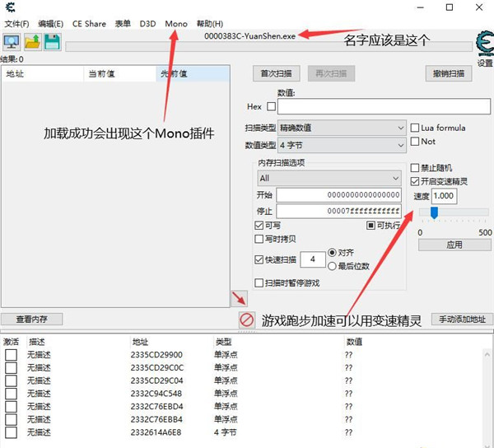
Task: Open the 扫描类型 dropdown
Action: click(x=342, y=128)
